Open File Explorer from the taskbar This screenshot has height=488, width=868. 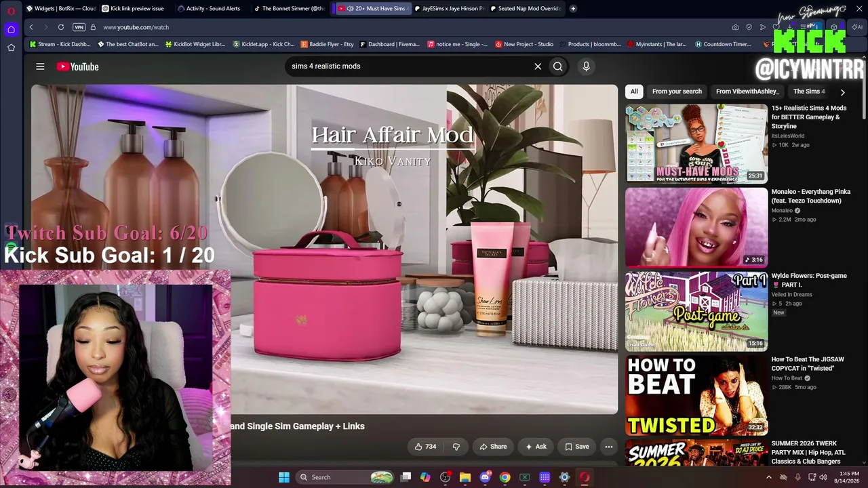(465, 477)
